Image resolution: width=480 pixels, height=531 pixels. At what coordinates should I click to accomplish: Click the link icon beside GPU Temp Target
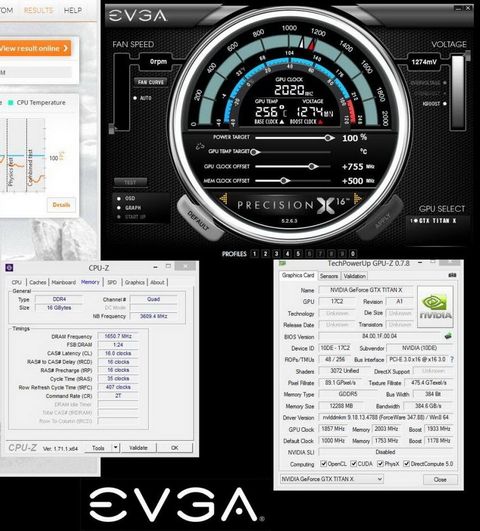(200, 147)
